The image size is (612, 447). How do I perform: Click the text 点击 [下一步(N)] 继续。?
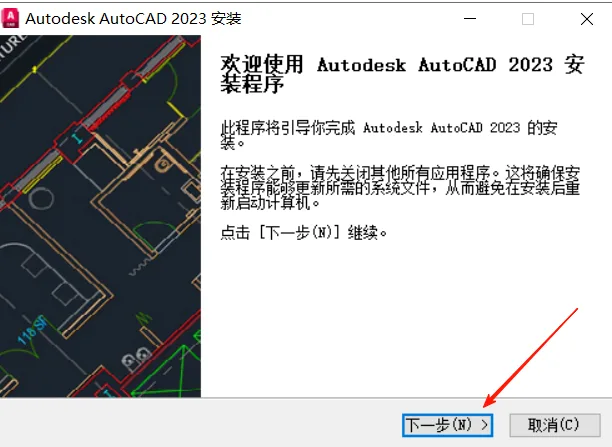point(304,233)
